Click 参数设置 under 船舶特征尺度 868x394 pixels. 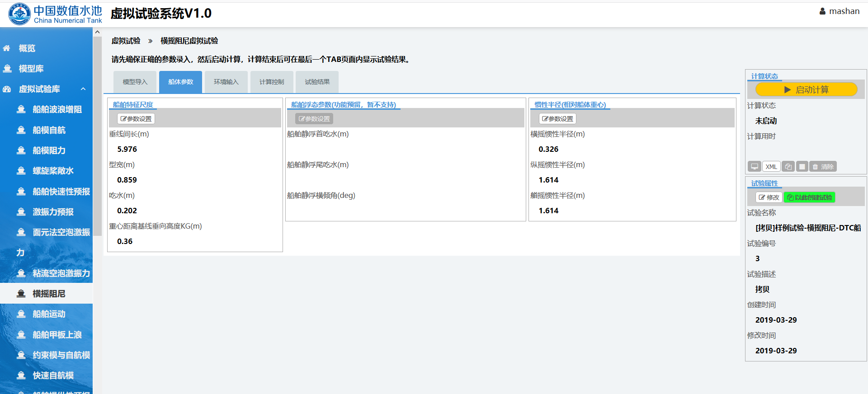(136, 119)
